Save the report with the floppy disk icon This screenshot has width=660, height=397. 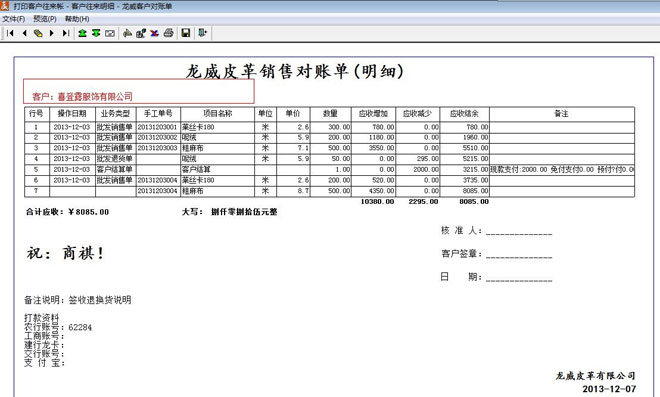click(x=186, y=33)
